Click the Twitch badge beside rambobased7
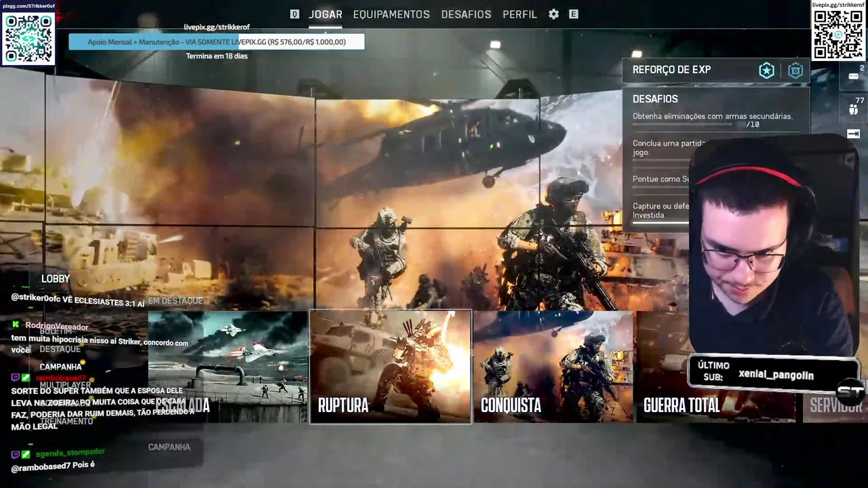 pyautogui.click(x=16, y=378)
